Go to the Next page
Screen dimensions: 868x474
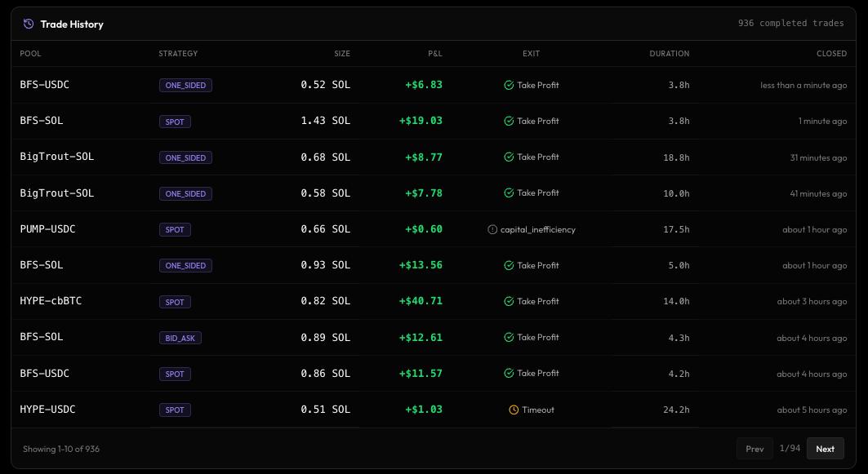(x=825, y=449)
